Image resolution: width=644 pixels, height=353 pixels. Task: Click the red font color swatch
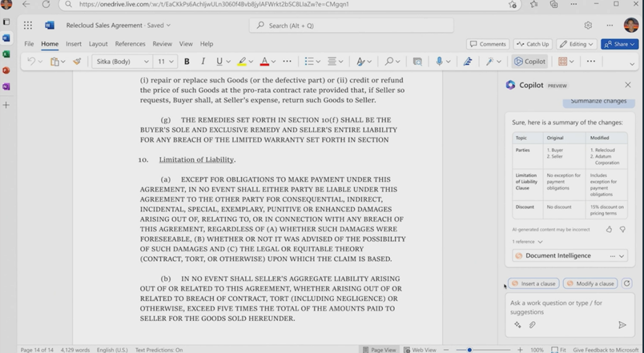pyautogui.click(x=264, y=62)
